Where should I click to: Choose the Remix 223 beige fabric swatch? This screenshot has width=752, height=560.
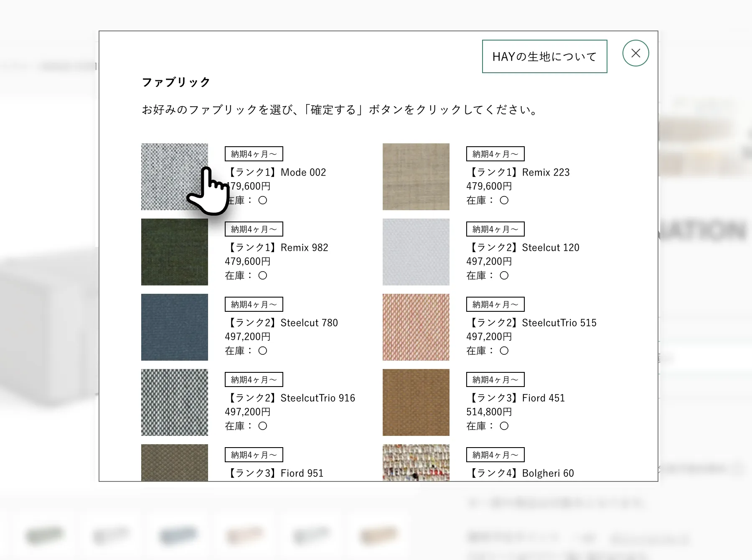pos(416,176)
